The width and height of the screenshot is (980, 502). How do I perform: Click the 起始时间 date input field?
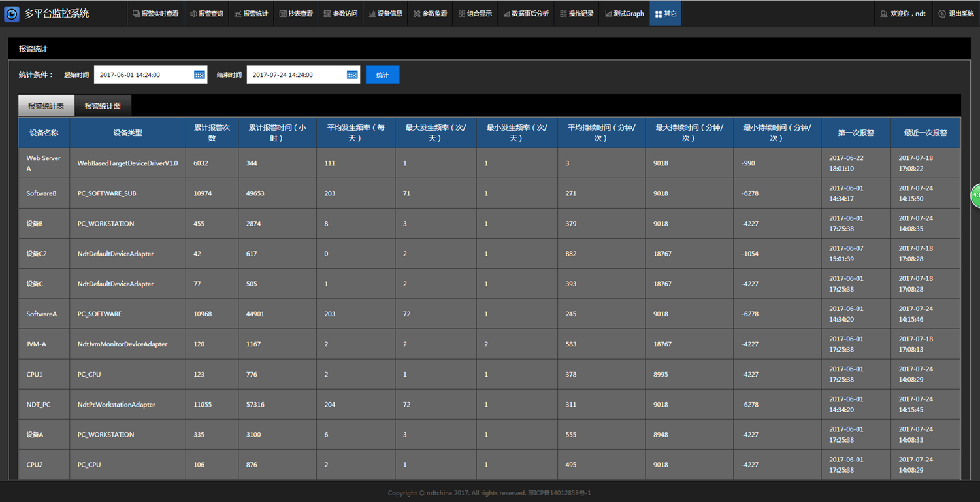(144, 75)
